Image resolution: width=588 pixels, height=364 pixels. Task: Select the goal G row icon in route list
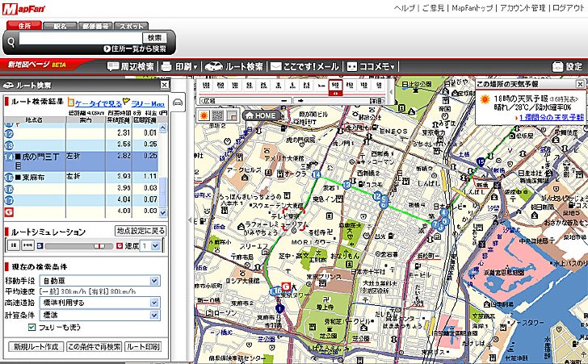9,212
